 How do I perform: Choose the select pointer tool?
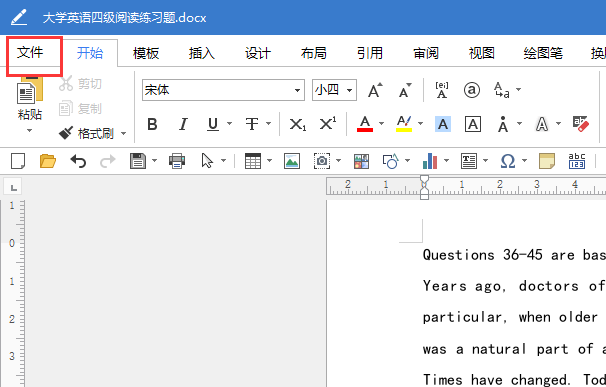(207, 161)
